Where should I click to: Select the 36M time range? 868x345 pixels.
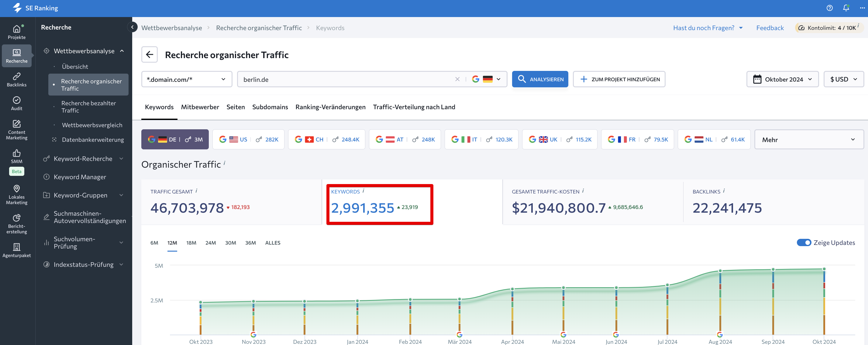click(250, 243)
